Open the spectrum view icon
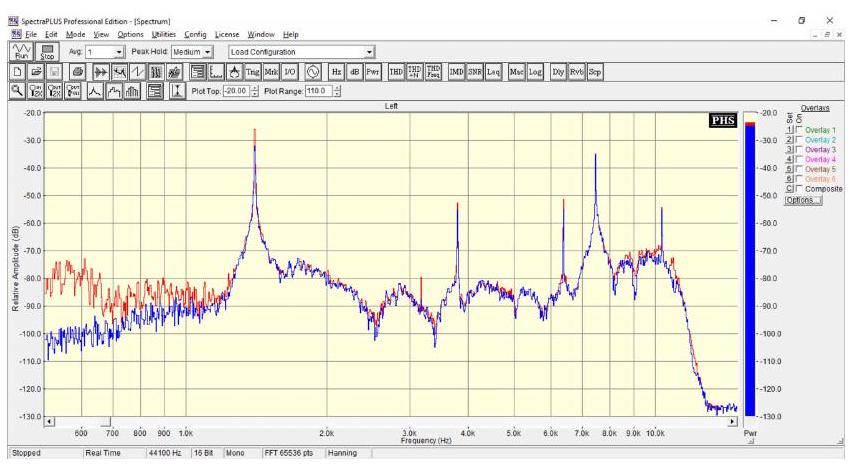 [x=119, y=72]
